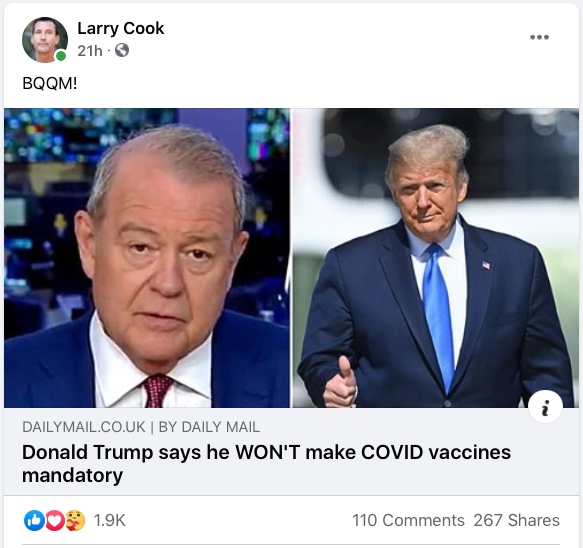Click the BY DAILY MAIL byline
Image resolution: width=583 pixels, height=548 pixels.
[209, 427]
